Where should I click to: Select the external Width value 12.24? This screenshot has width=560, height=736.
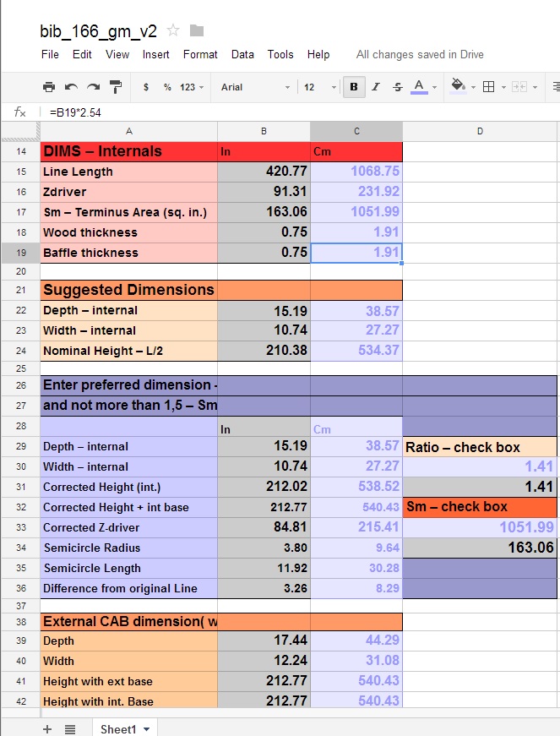point(264,661)
